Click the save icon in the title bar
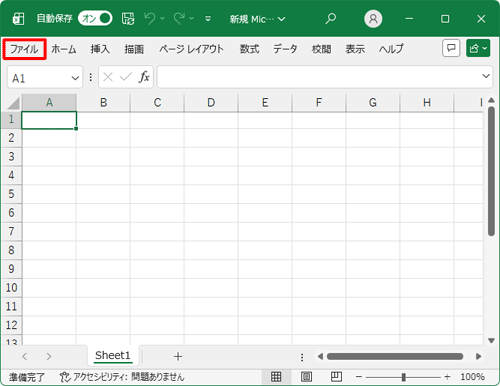The image size is (500, 386). click(128, 19)
